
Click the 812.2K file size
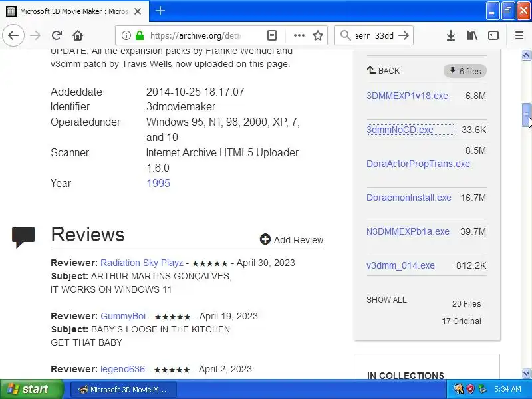[471, 265]
